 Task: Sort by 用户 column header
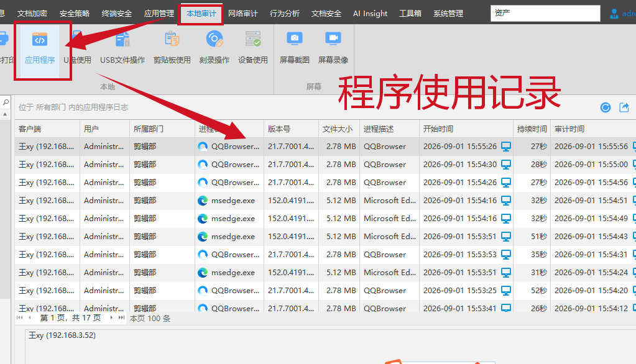point(104,129)
